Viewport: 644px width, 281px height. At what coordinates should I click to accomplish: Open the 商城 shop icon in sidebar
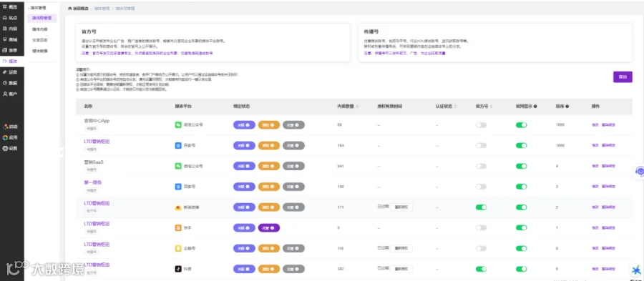tap(4, 39)
